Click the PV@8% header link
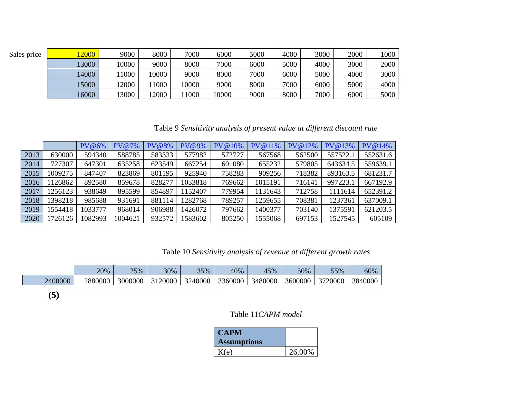This screenshot has width=532, height=411. (x=160, y=146)
